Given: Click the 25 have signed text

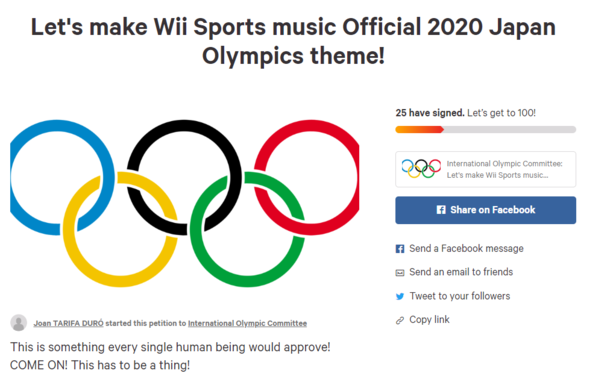Looking at the screenshot, I should (430, 113).
